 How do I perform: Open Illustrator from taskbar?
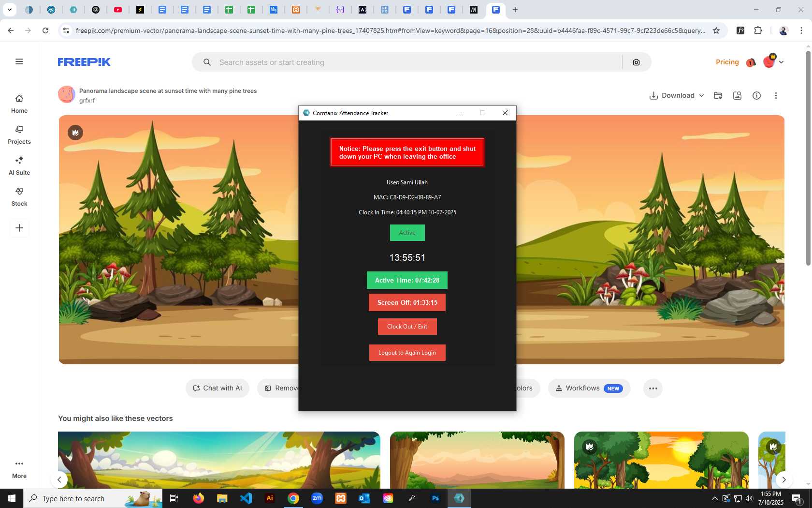click(x=270, y=498)
